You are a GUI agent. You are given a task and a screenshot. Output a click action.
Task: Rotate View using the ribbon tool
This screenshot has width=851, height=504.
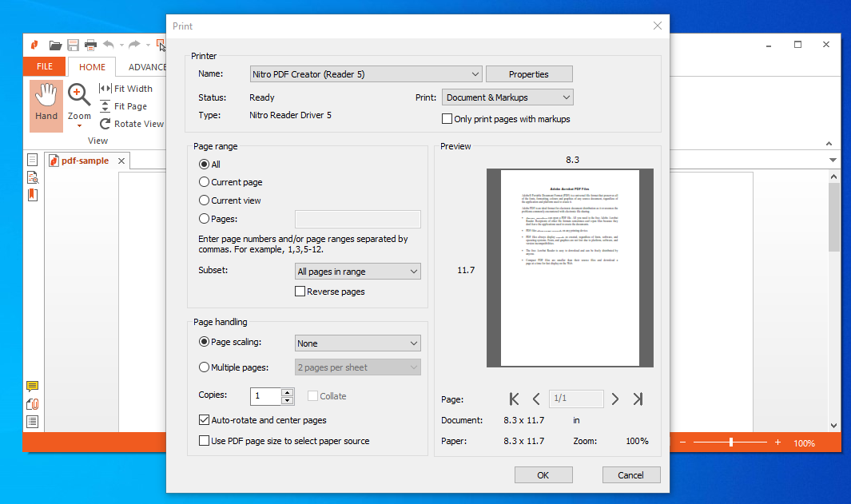[x=131, y=124]
